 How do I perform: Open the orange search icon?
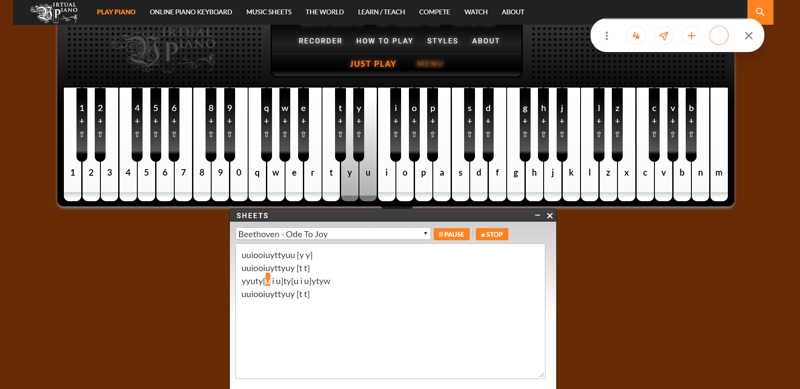[x=760, y=12]
